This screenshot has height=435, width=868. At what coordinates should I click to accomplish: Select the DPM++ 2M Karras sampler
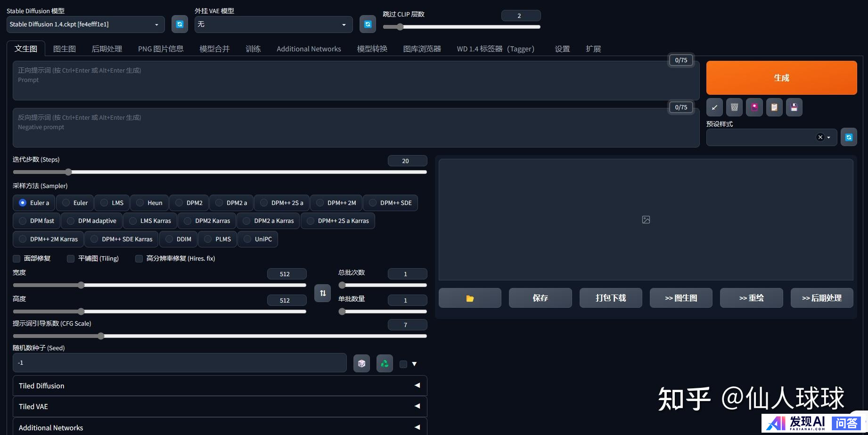click(x=49, y=239)
